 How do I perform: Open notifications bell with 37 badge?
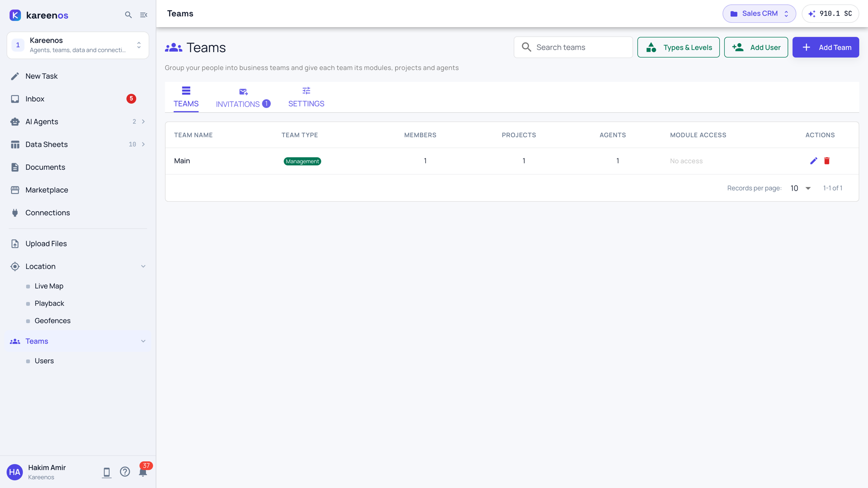pyautogui.click(x=143, y=472)
